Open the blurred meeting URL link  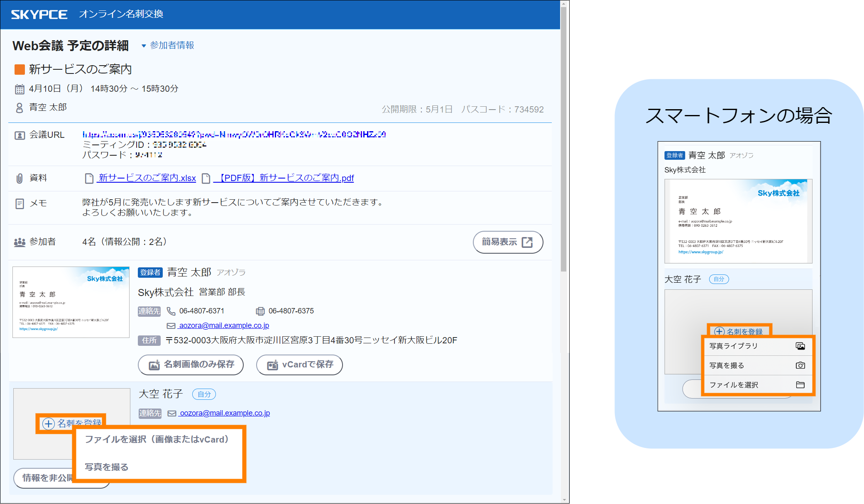[234, 134]
